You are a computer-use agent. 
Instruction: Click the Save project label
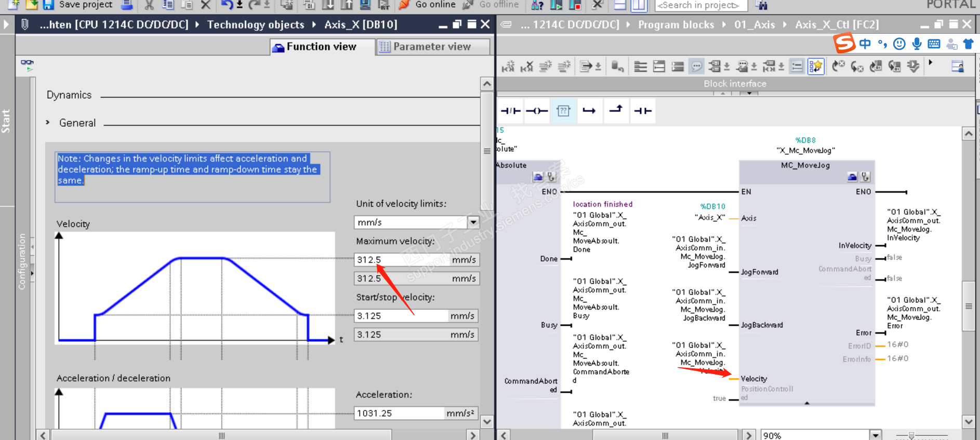pos(86,5)
